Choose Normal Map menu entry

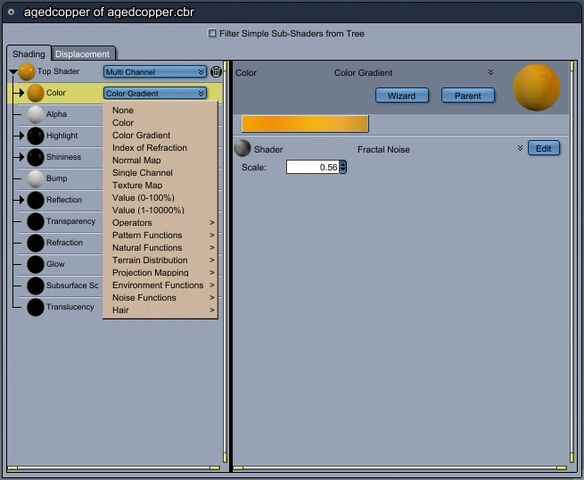click(160, 160)
